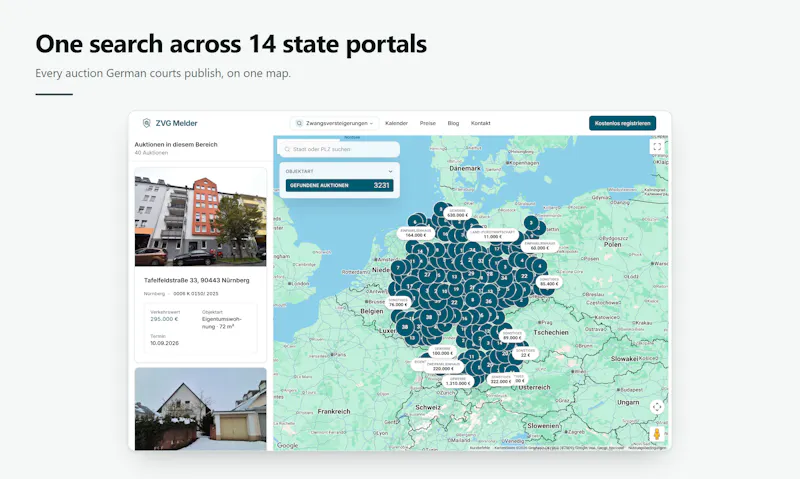Select the 76.000 € price marker
The image size is (800, 479).
398,302
